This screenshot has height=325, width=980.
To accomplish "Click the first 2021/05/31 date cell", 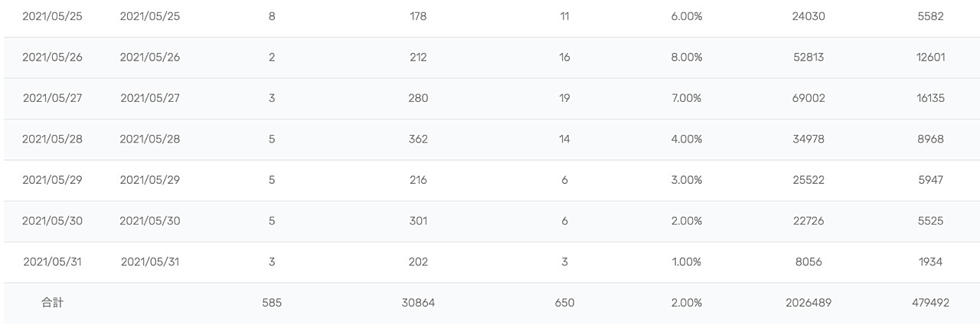I will 52,261.
